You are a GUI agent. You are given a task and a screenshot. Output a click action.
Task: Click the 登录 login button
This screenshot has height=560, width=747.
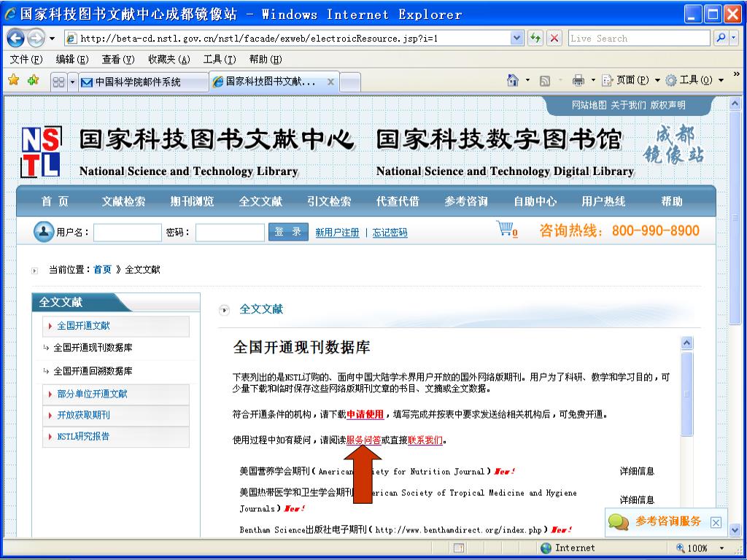point(288,232)
